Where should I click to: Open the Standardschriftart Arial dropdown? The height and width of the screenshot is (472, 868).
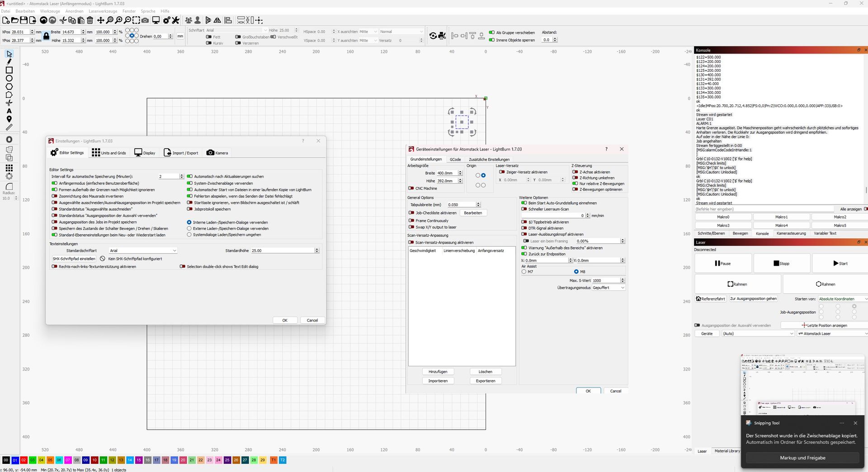pos(143,250)
